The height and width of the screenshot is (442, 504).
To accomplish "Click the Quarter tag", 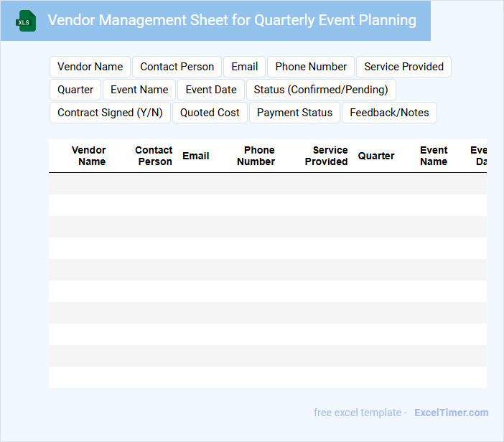I will tap(75, 90).
